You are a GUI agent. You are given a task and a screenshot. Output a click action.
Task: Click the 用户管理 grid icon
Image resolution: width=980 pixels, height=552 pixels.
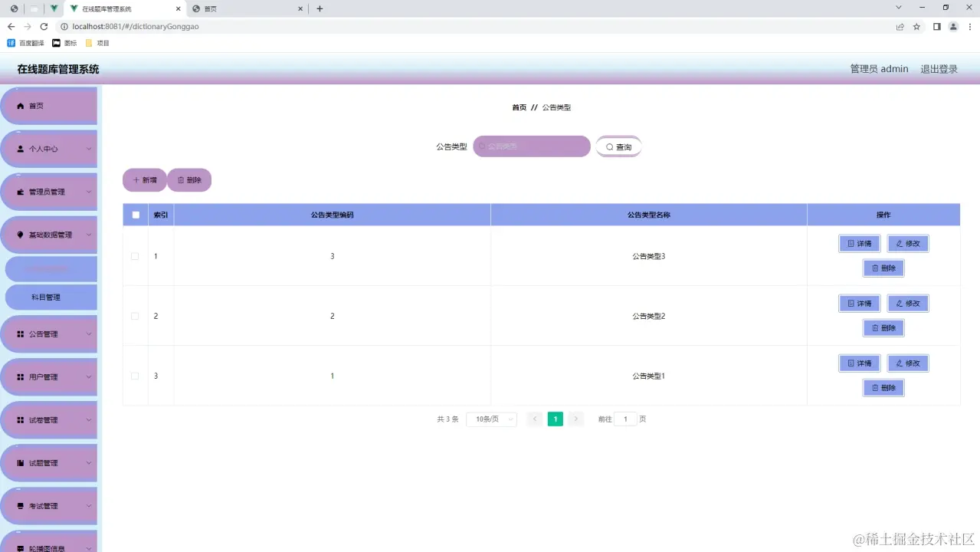click(x=21, y=377)
